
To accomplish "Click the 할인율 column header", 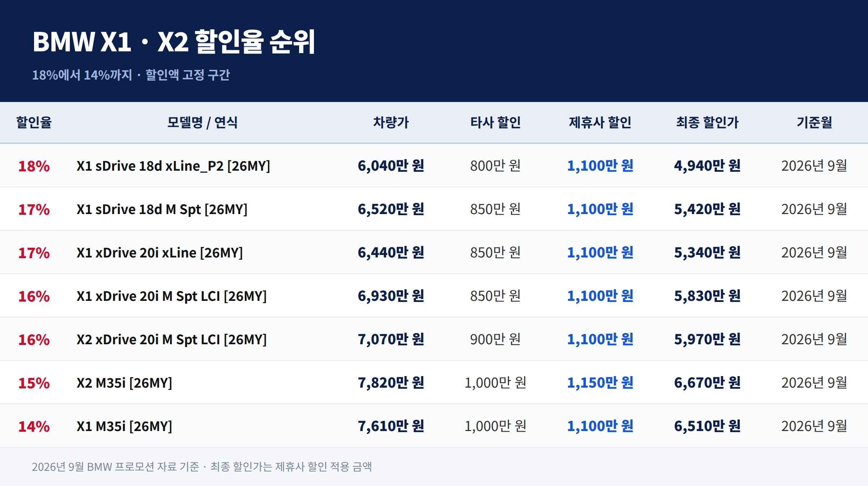I will click(34, 122).
